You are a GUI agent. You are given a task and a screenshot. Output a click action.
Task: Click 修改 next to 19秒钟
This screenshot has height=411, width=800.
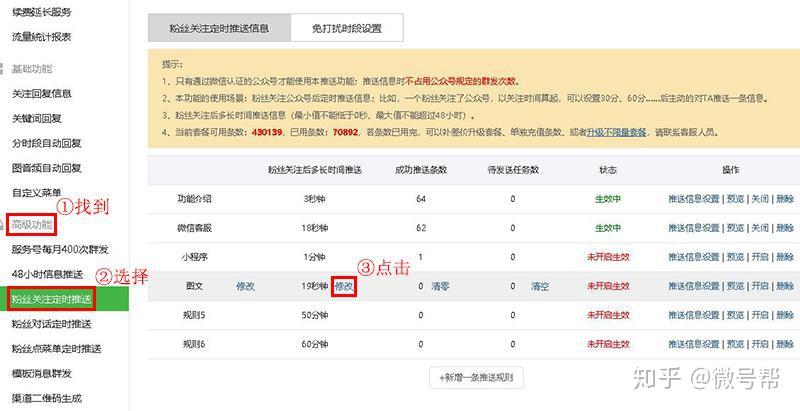coord(344,287)
